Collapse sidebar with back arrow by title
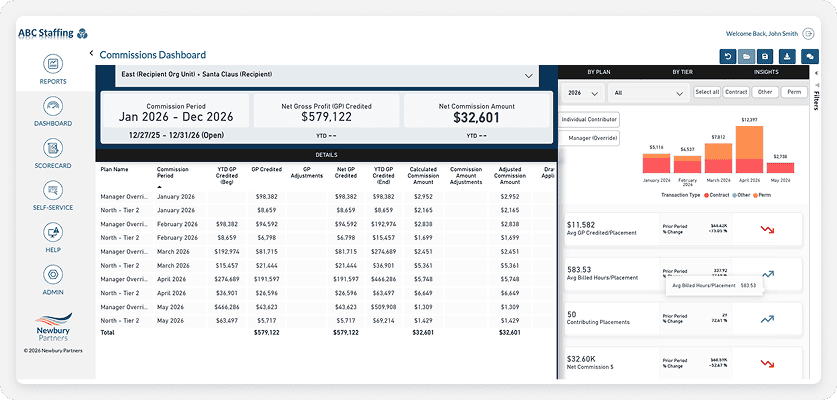837x400 pixels. [91, 53]
